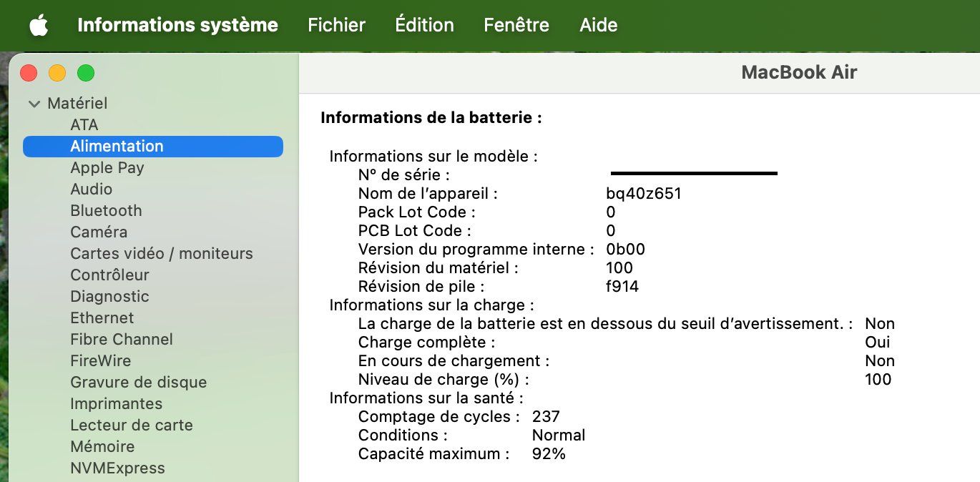
Task: Click the Pack Lot Code label
Action: coord(416,212)
